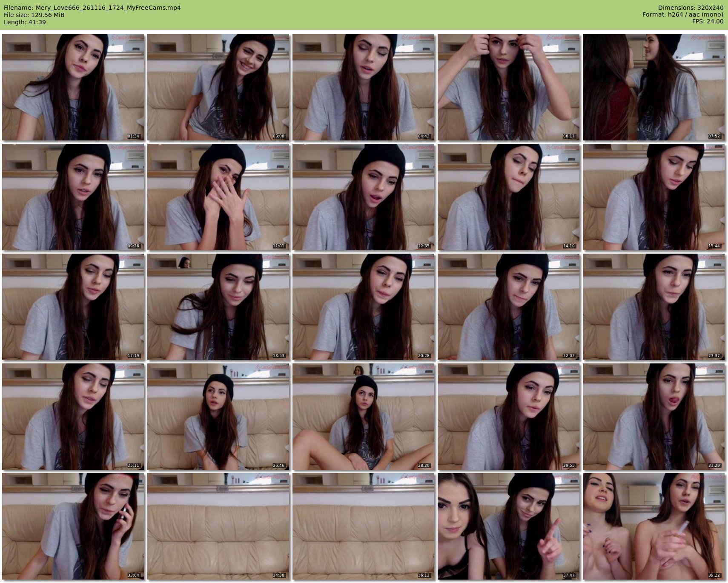The height and width of the screenshot is (583, 728).
Task: Select the thumbnail timestamped 37:47
Action: coord(508,526)
